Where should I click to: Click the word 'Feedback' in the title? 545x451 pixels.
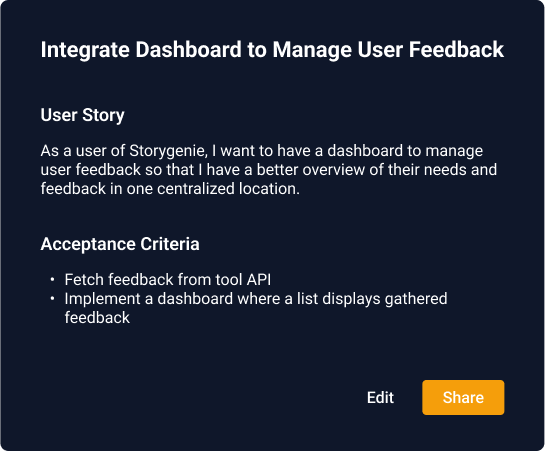[x=456, y=49]
